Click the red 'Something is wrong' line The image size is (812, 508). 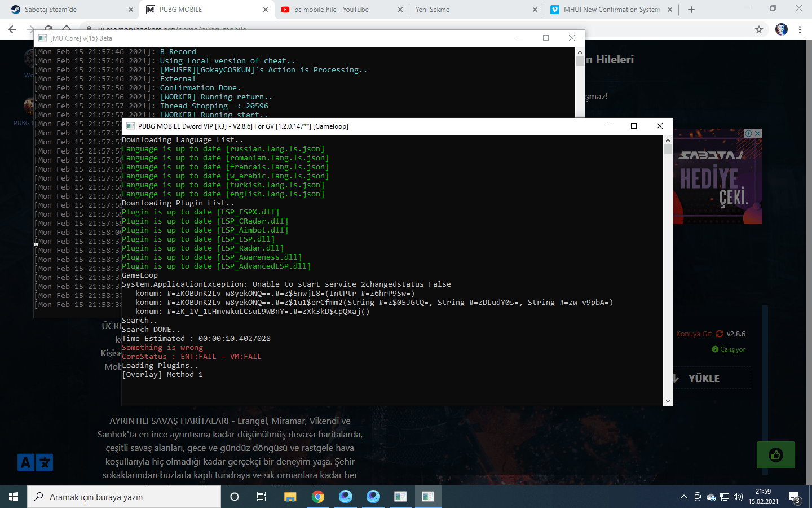click(x=162, y=348)
